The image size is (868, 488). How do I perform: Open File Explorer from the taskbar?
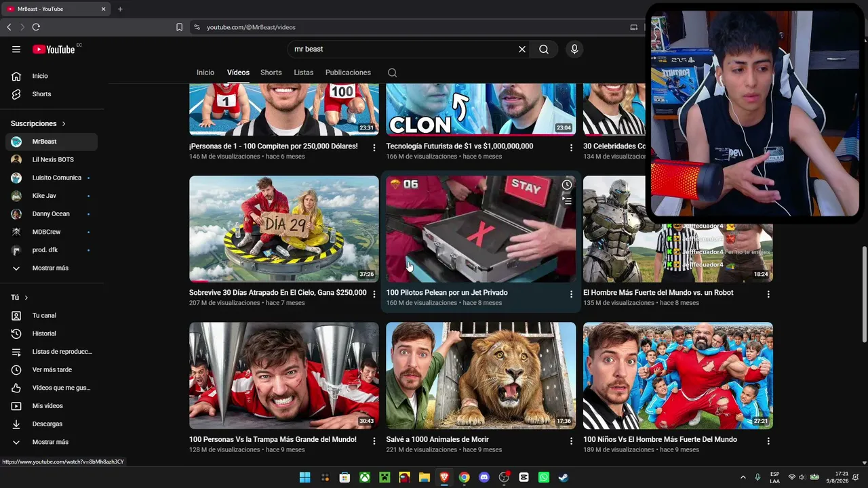pos(424,477)
